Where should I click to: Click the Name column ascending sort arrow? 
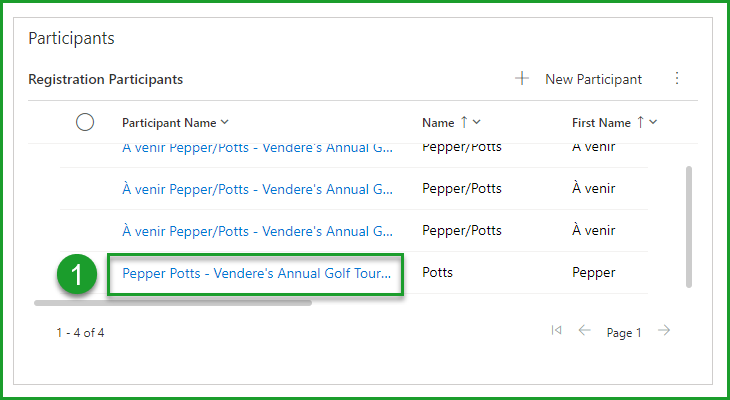pyautogui.click(x=463, y=122)
